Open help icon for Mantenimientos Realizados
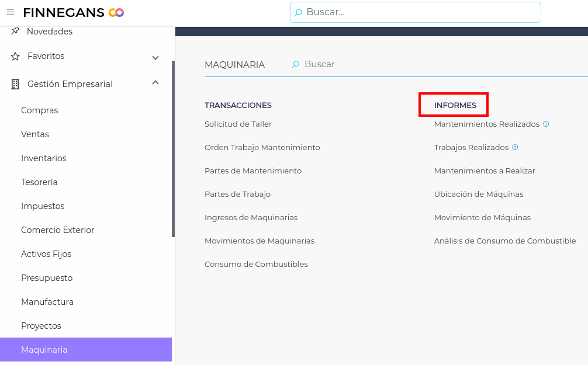The width and height of the screenshot is (588, 365). (546, 124)
